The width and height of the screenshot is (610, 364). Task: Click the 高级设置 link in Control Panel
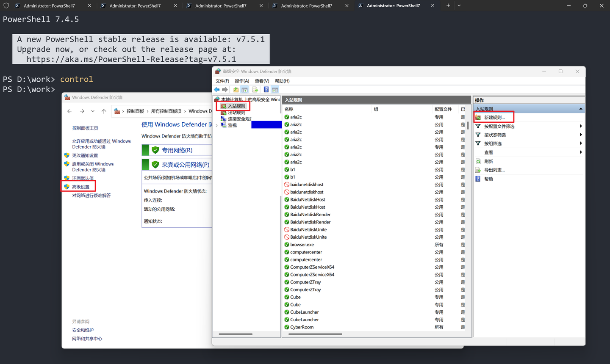pyautogui.click(x=80, y=187)
